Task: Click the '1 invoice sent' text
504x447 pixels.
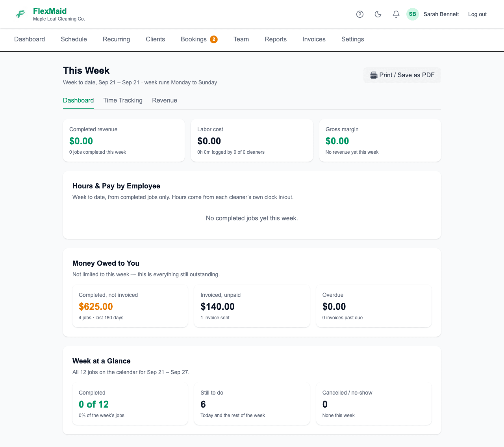Action: click(x=215, y=318)
